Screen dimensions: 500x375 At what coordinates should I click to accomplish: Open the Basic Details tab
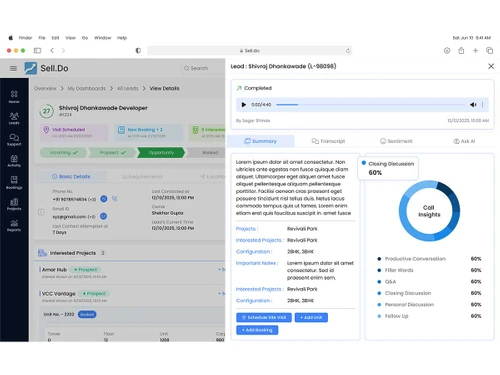[71, 176]
